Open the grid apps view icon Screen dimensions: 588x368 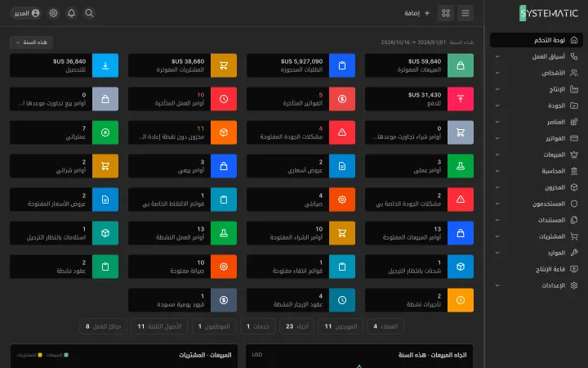(446, 13)
